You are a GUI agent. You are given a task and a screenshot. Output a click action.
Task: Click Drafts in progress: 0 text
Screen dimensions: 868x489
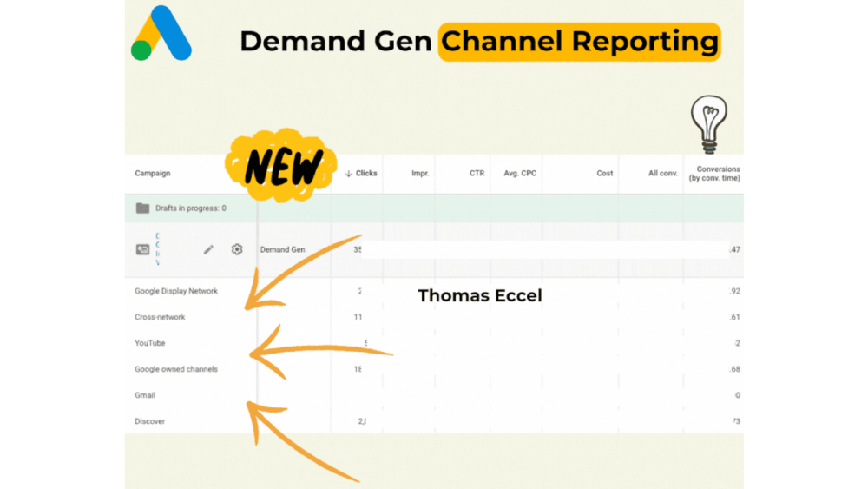click(x=191, y=208)
